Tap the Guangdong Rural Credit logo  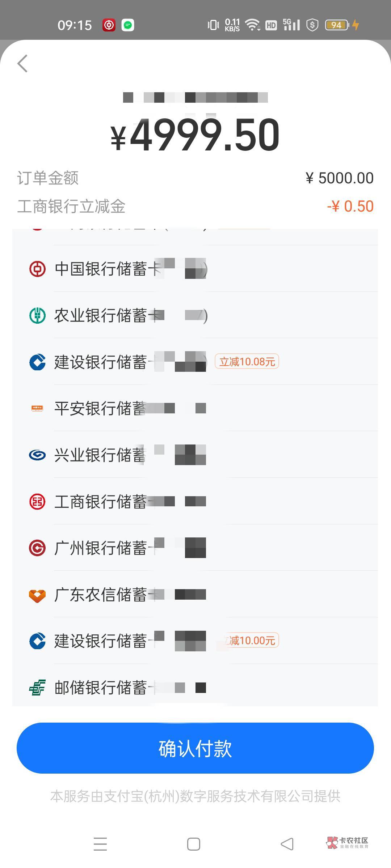(x=37, y=595)
